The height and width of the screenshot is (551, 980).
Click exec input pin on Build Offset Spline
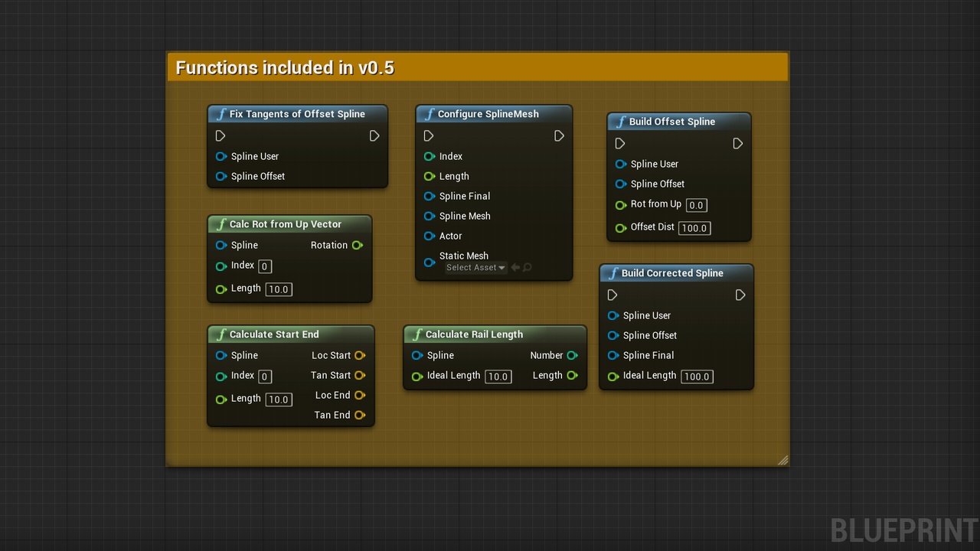pos(620,143)
